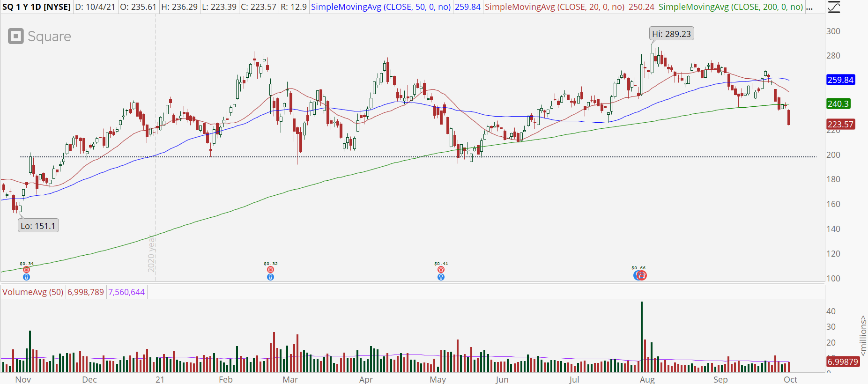Click the Aug label on the time axis
Image resolution: width=868 pixels, height=384 pixels.
(x=647, y=379)
